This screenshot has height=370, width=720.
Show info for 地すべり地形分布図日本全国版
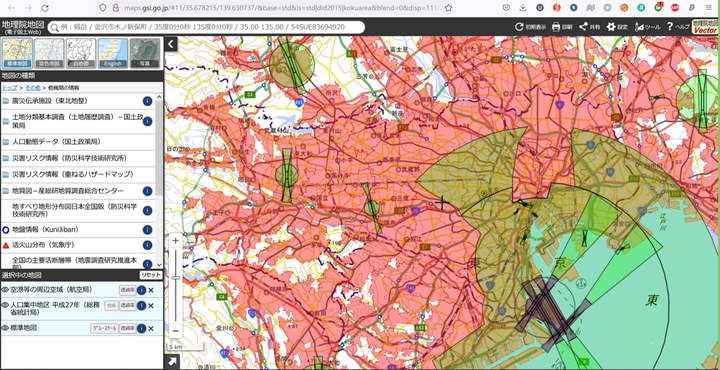pyautogui.click(x=147, y=211)
